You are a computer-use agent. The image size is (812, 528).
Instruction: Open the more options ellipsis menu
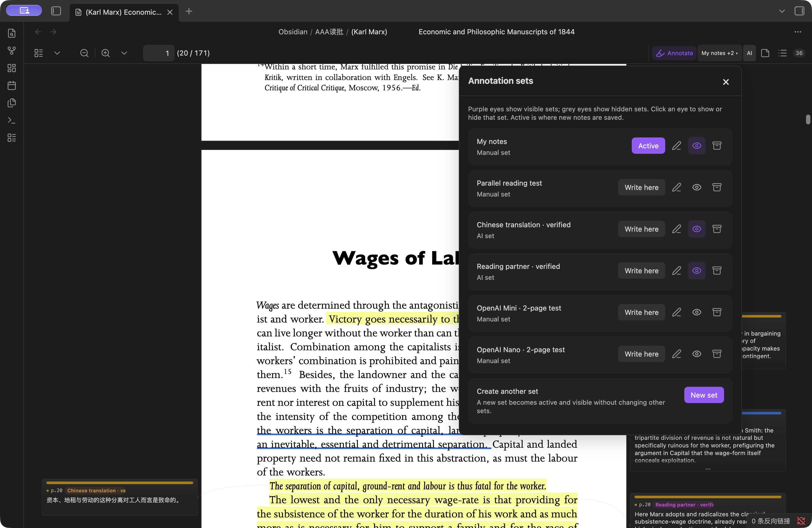point(798,32)
